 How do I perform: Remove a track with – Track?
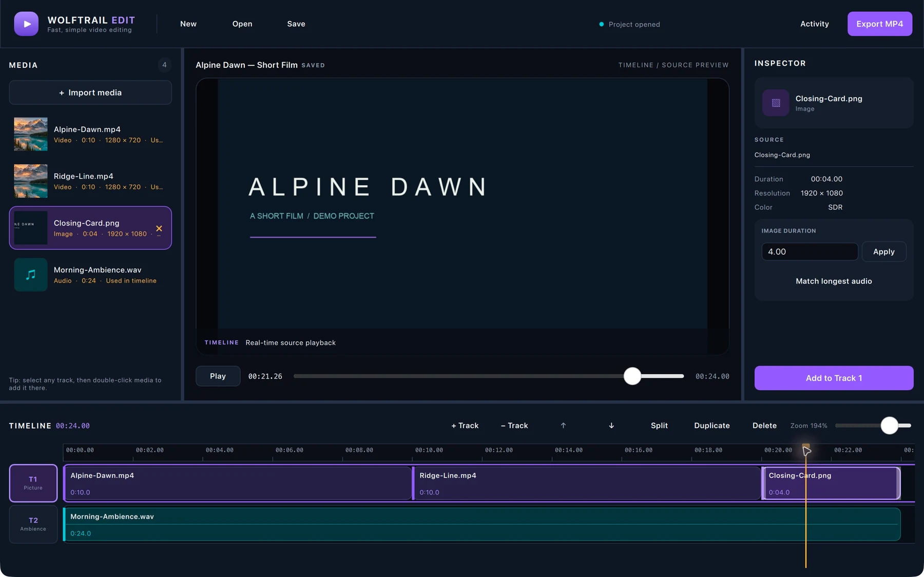[x=514, y=426]
